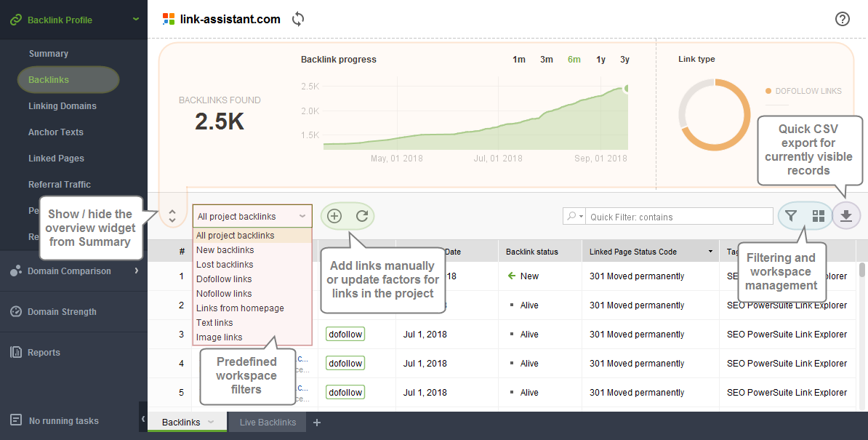Expand the Domain Comparison section chevron

pyautogui.click(x=136, y=271)
